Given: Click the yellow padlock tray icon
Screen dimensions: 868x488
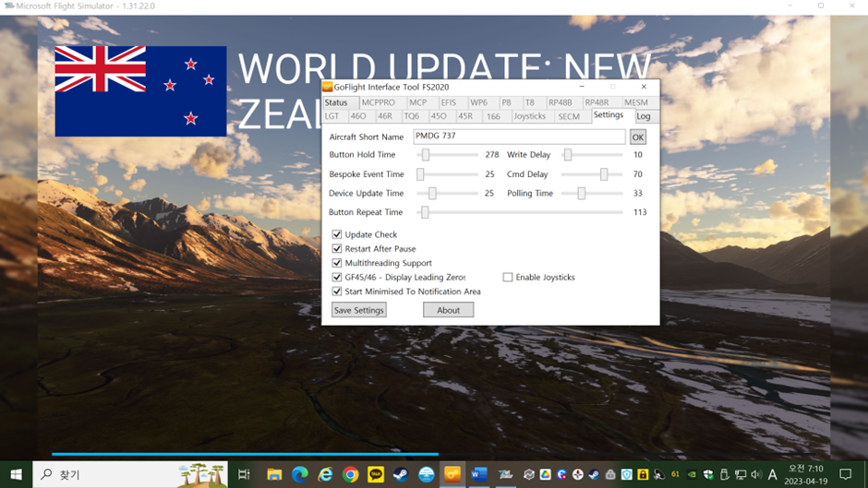Looking at the screenshot, I should 643,474.
